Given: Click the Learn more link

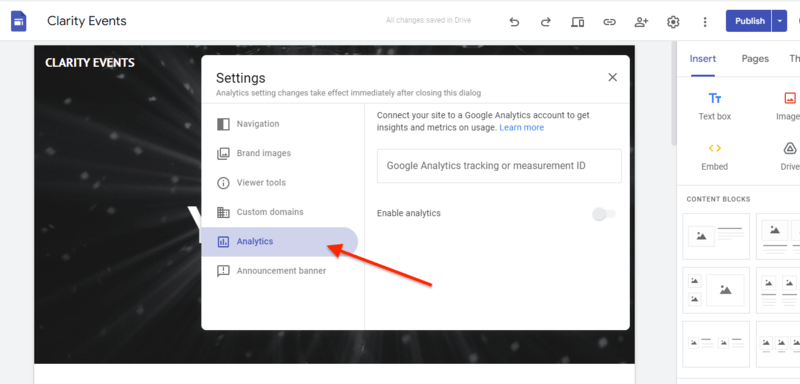Looking at the screenshot, I should coord(521,127).
